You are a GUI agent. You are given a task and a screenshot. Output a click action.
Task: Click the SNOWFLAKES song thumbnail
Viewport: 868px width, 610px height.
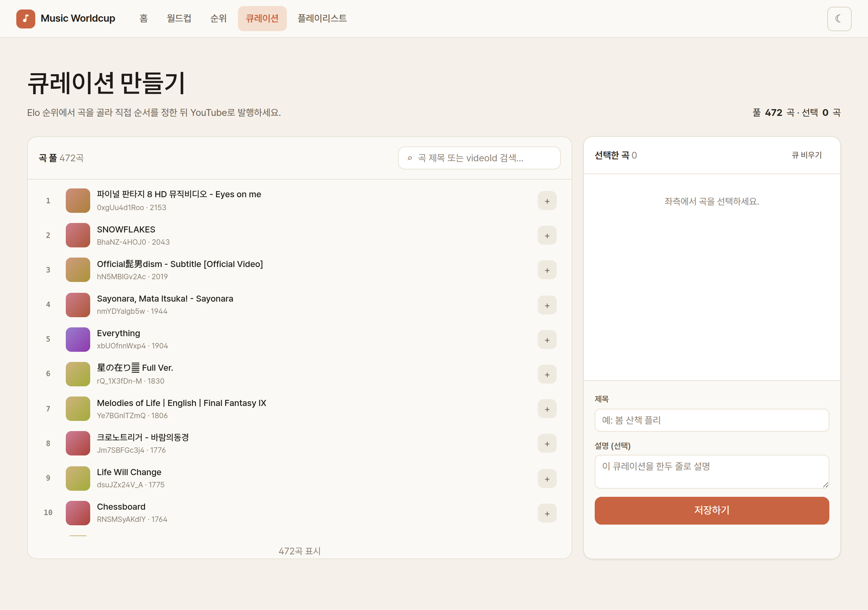point(78,235)
